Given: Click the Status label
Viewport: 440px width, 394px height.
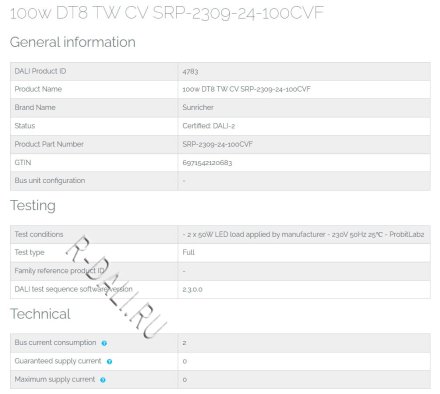Looking at the screenshot, I should pos(25,126).
